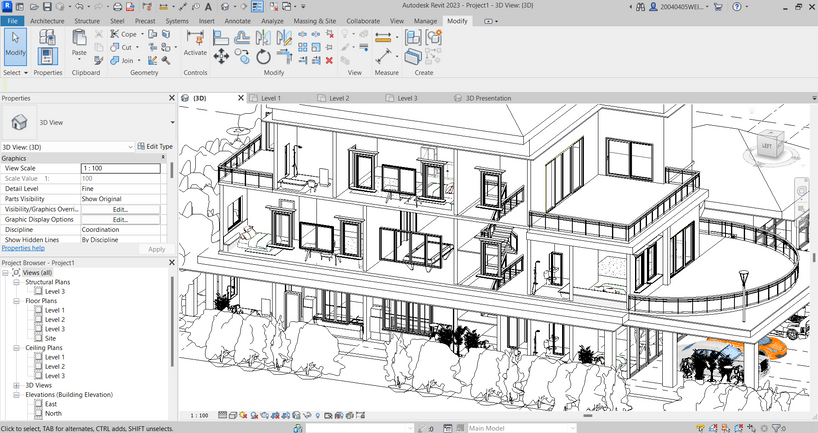Toggle Shadows in view control bar

tap(254, 415)
